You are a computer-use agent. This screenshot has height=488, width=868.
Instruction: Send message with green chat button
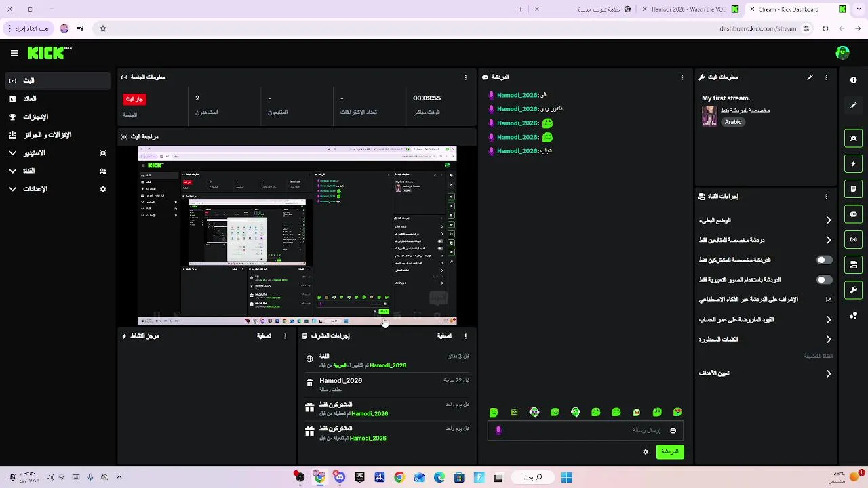pyautogui.click(x=670, y=451)
